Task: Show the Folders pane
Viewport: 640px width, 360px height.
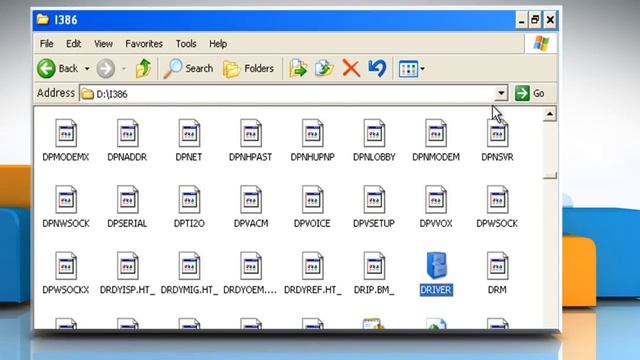Action: pyautogui.click(x=248, y=68)
